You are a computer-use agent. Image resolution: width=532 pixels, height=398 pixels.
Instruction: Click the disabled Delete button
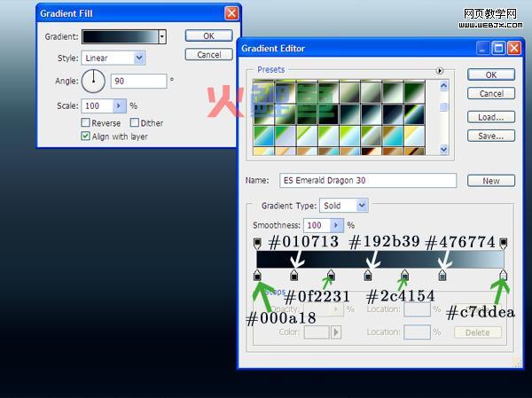coord(477,332)
